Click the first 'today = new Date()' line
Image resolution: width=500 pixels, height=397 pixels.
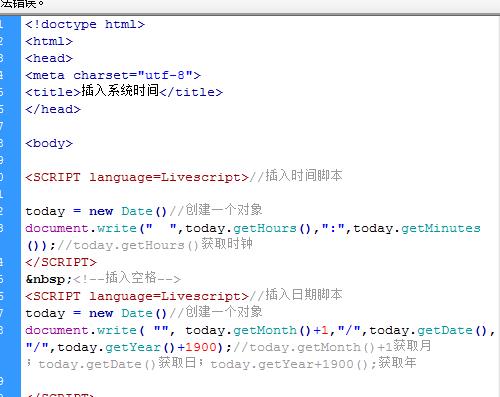(144, 211)
